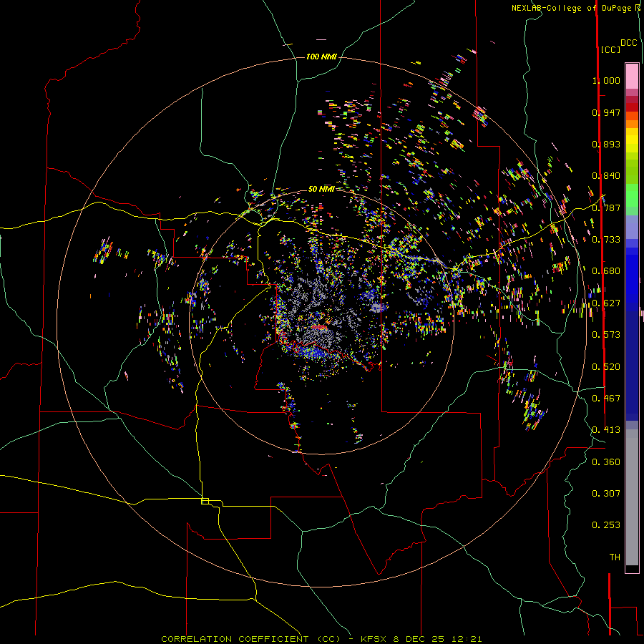The image size is (644, 644).
Task: Select the 0.947 scale value
Action: click(x=606, y=112)
